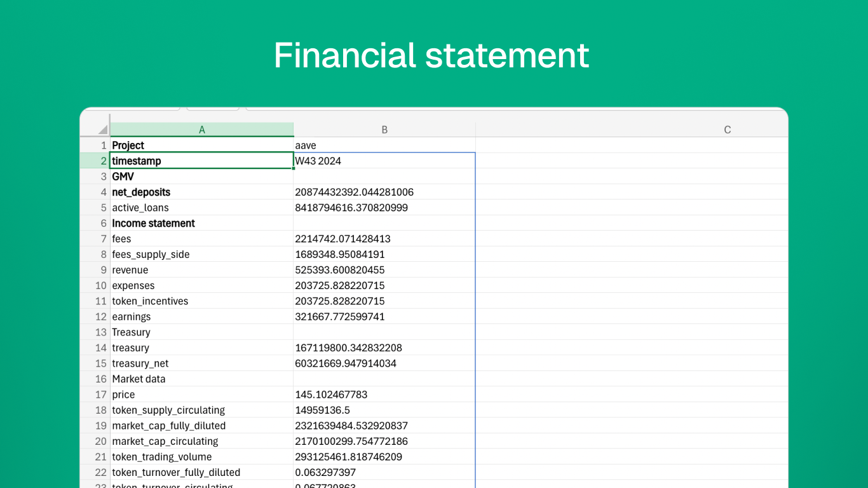Image resolution: width=868 pixels, height=488 pixels.
Task: Click value 145.102467783
Action: click(x=384, y=395)
